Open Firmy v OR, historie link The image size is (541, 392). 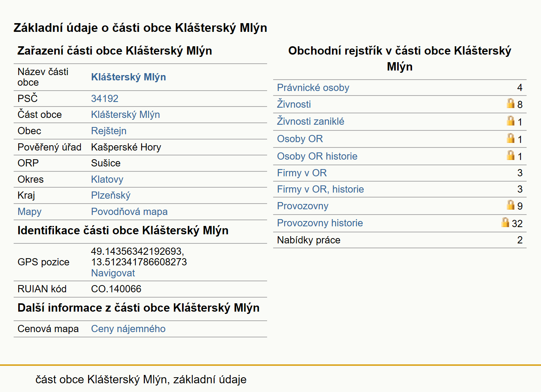321,189
